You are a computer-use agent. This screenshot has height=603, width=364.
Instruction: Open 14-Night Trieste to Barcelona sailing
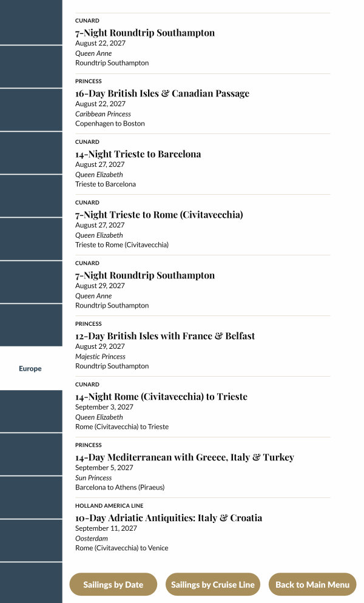click(x=138, y=154)
